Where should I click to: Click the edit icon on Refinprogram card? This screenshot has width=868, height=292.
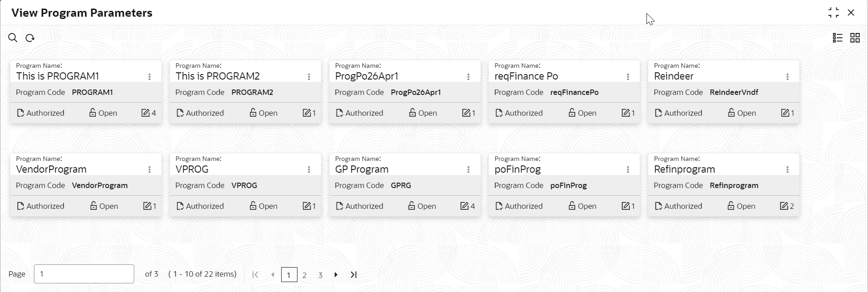coord(783,206)
